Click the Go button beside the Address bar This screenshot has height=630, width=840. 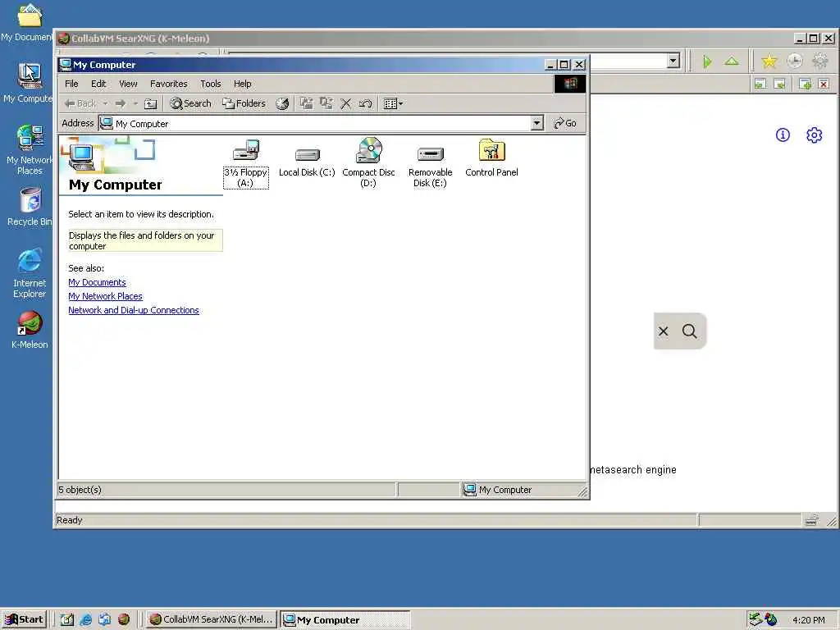click(565, 123)
